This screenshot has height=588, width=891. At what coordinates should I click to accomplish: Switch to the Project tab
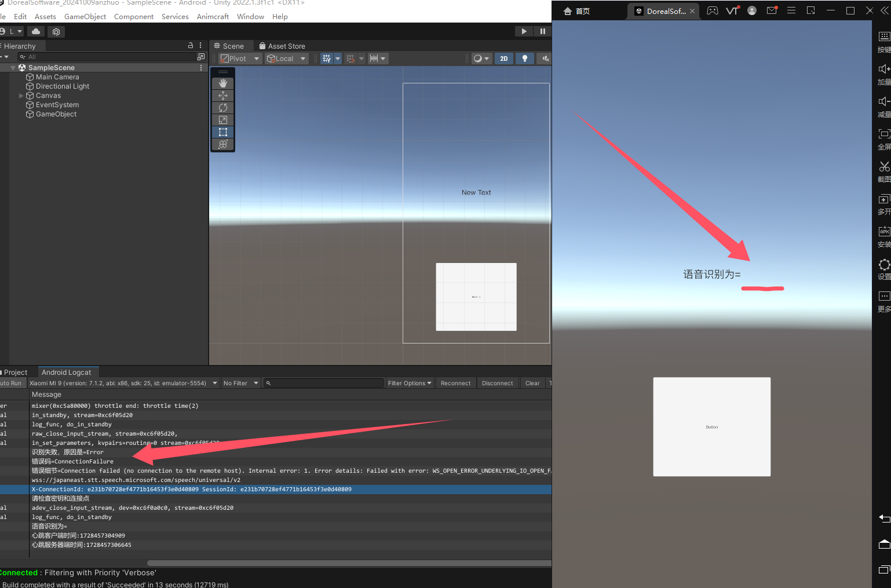(14, 372)
